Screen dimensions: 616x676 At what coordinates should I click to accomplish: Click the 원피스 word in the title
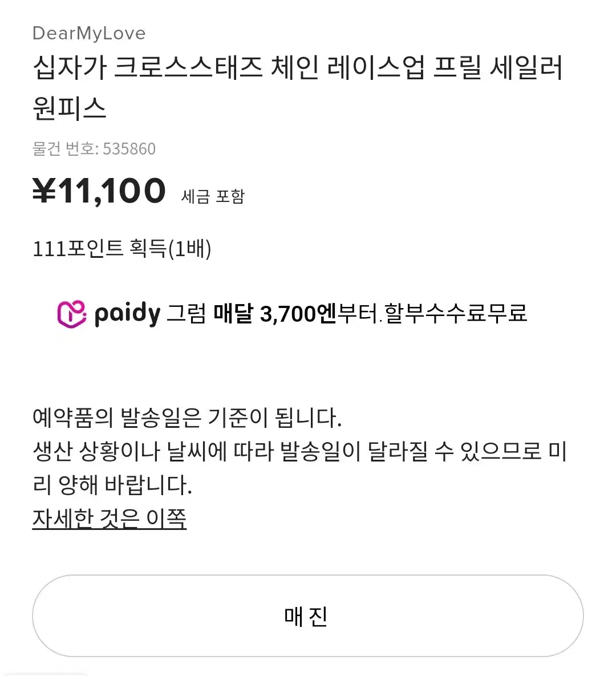point(69,108)
